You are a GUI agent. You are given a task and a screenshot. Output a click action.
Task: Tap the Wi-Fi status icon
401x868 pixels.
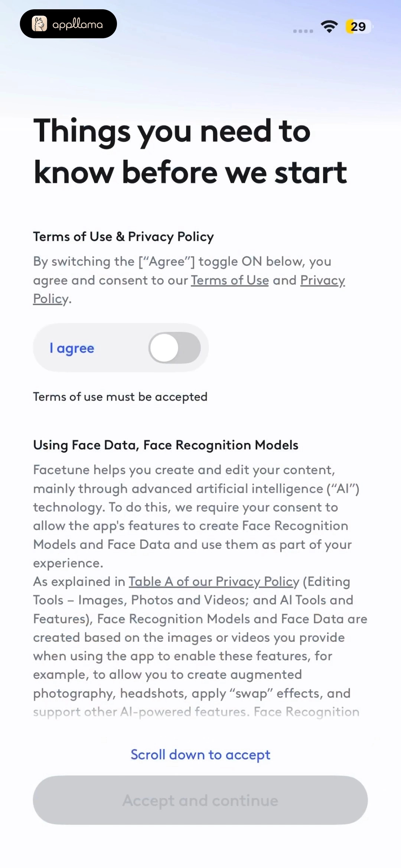[x=329, y=26]
